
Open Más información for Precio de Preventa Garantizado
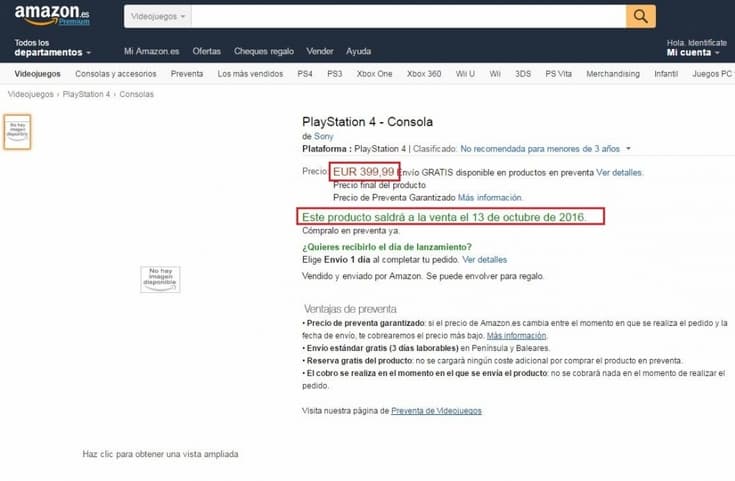click(490, 197)
